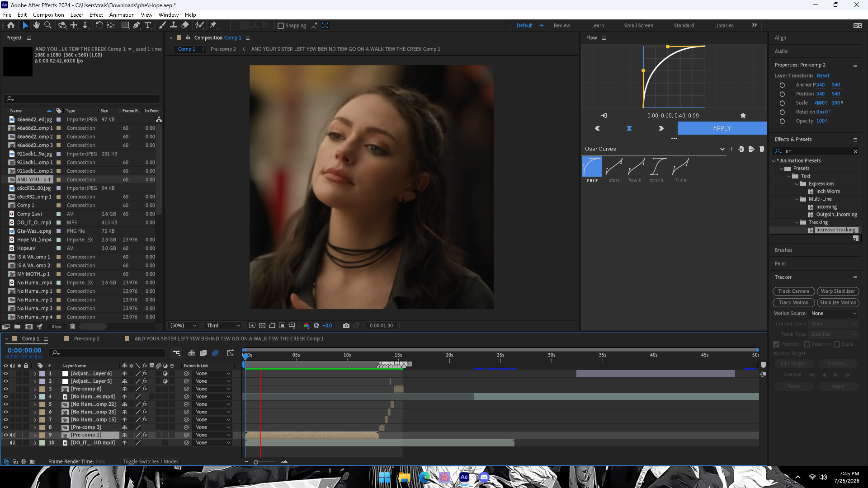Toggle the Snapping checkbox
Image resolution: width=868 pixels, height=488 pixels.
pos(281,26)
